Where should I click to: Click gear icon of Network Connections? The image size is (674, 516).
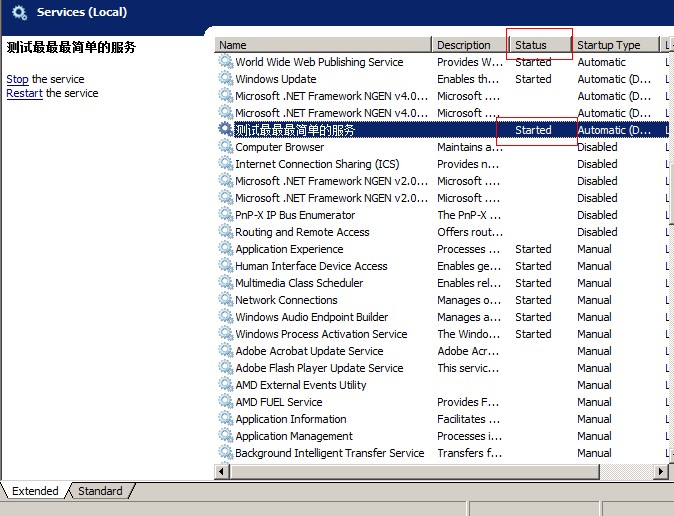click(226, 299)
